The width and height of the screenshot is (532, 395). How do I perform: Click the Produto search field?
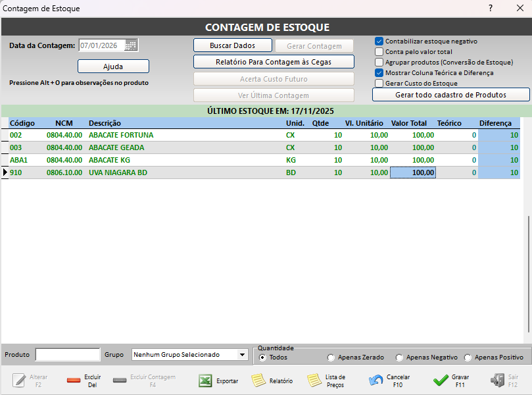pyautogui.click(x=68, y=355)
